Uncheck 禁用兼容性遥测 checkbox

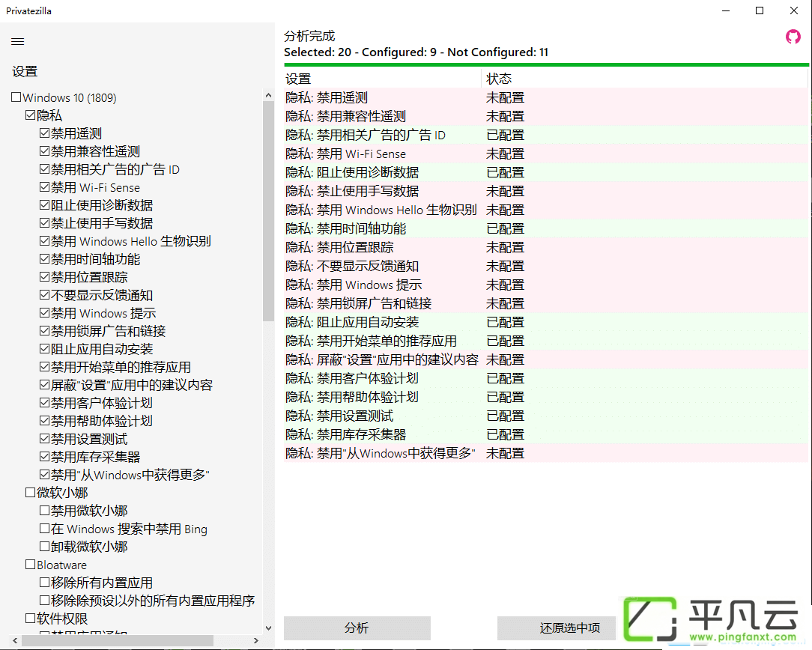pos(44,151)
